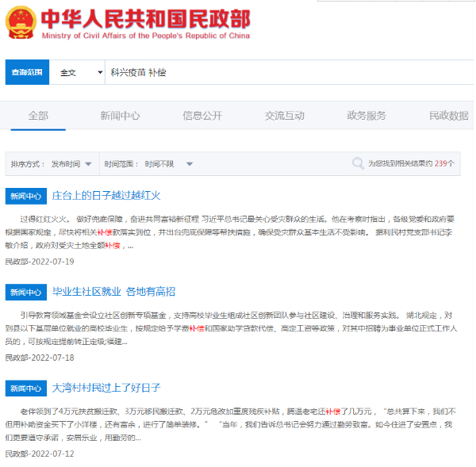Switch to the 新闻中心 tab
The image size is (476, 467).
pyautogui.click(x=120, y=115)
